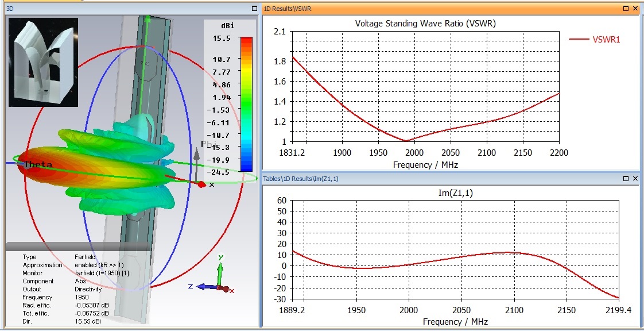
Task: Click the '-30' bottom value on Im(Z1,1) y-axis
Action: click(x=280, y=299)
